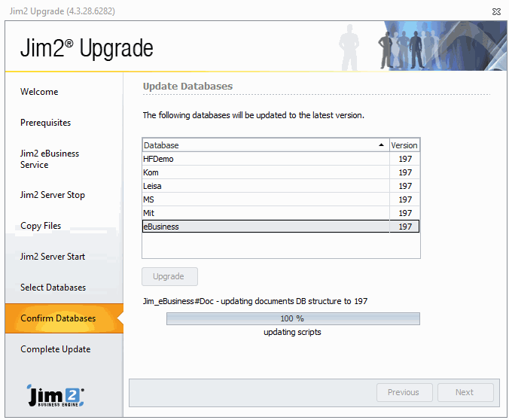Select the Copy Files step
Viewport: 509px width, 420px height.
(41, 226)
